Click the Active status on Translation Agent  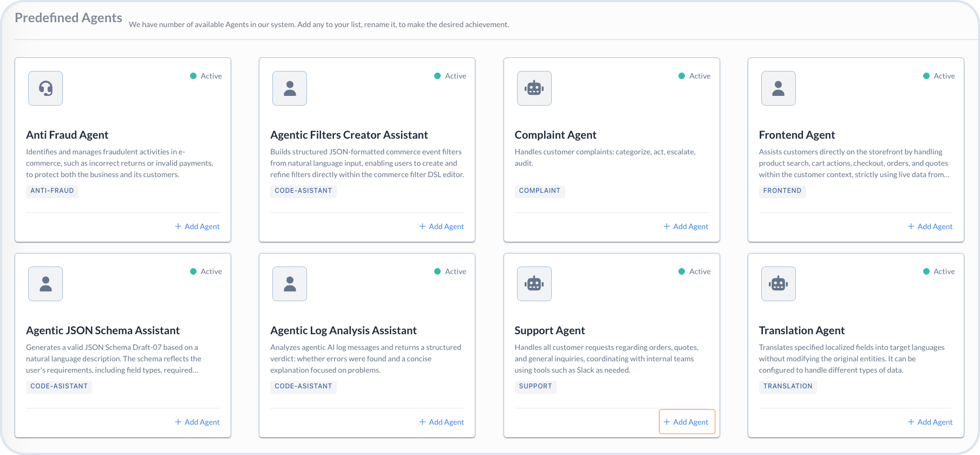(x=939, y=271)
